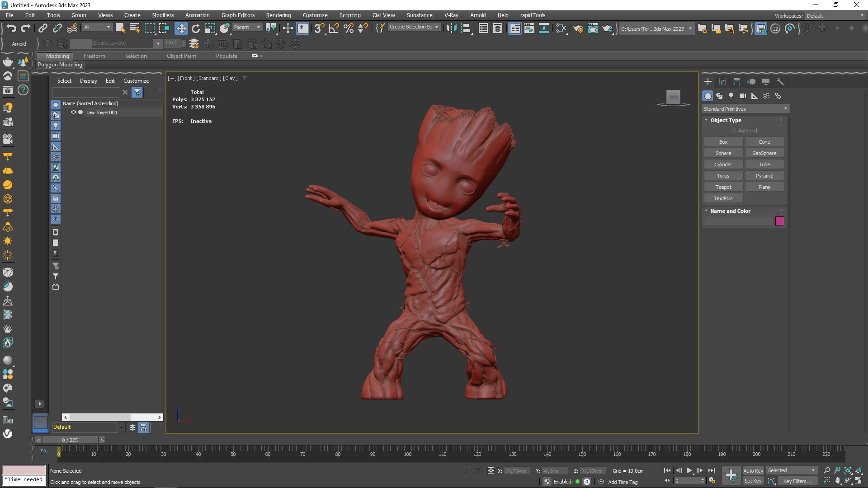Collapse the Object Type rollout

tap(706, 120)
